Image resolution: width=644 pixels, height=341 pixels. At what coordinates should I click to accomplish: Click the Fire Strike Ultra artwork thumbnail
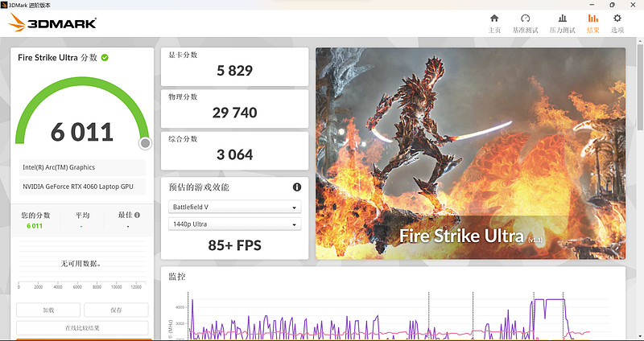(x=470, y=154)
